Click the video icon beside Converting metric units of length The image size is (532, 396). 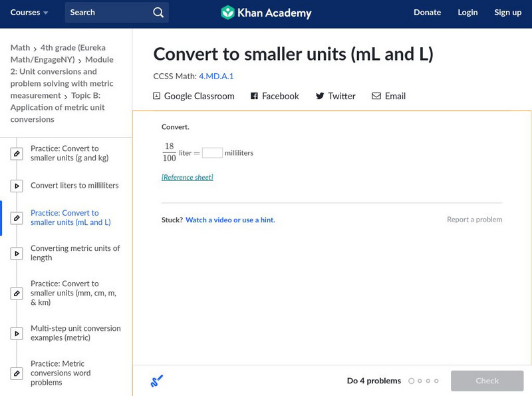tap(17, 253)
